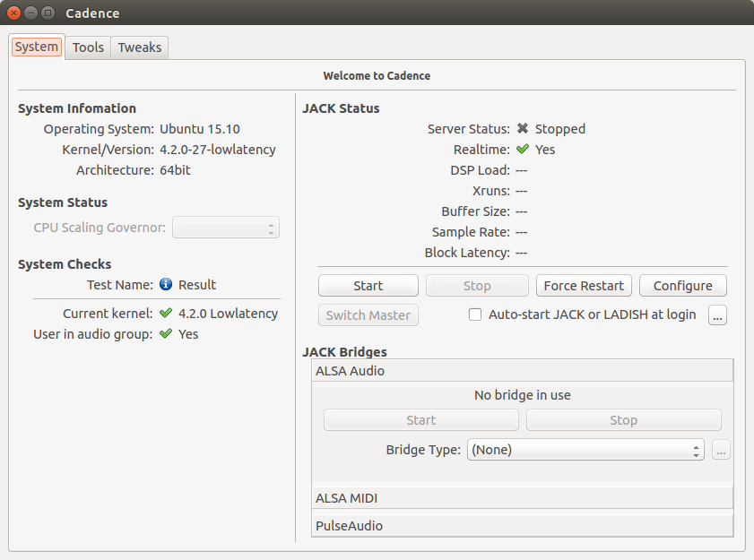Click the 'Welcome to Cadence' heading
The height and width of the screenshot is (560, 754).
tap(377, 76)
